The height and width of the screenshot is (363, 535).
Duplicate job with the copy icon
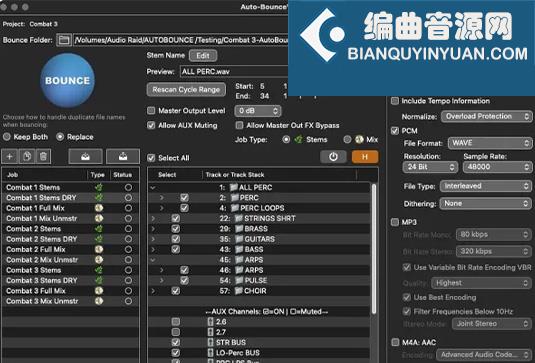pos(27,157)
